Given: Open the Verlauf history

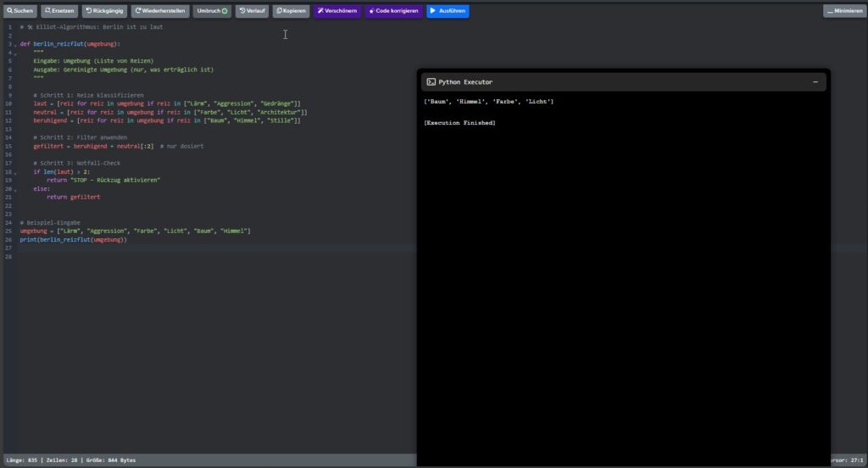Looking at the screenshot, I should (251, 11).
